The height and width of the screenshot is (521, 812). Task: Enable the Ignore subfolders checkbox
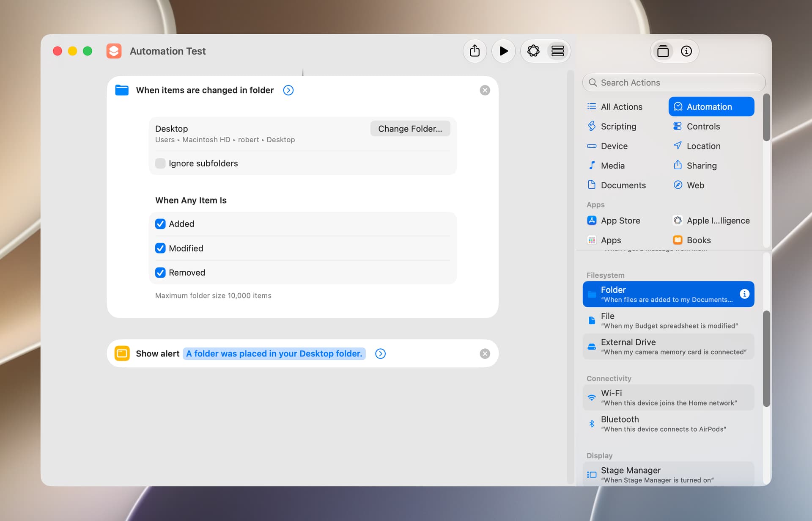tap(160, 163)
